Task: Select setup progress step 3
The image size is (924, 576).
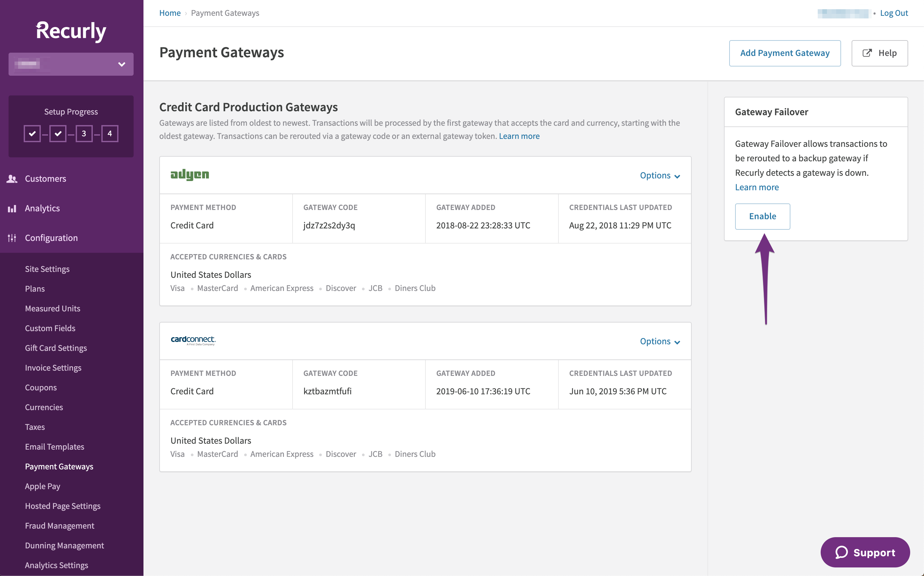Action: tap(84, 134)
